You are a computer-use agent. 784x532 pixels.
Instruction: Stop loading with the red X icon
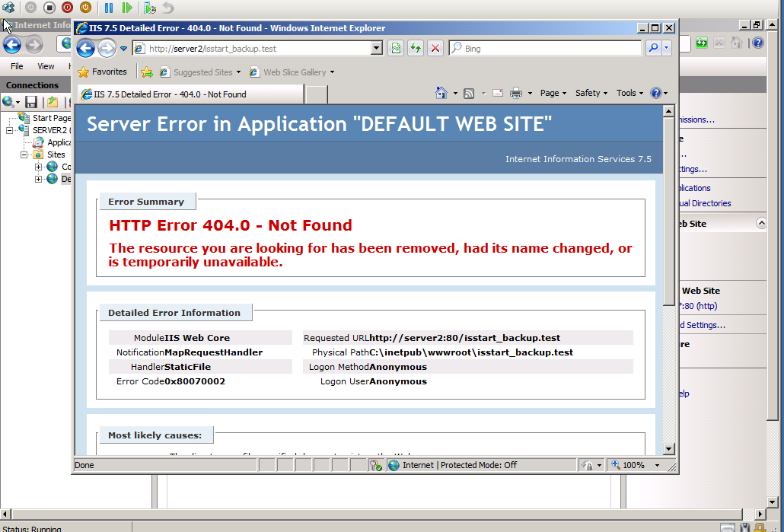coord(435,49)
